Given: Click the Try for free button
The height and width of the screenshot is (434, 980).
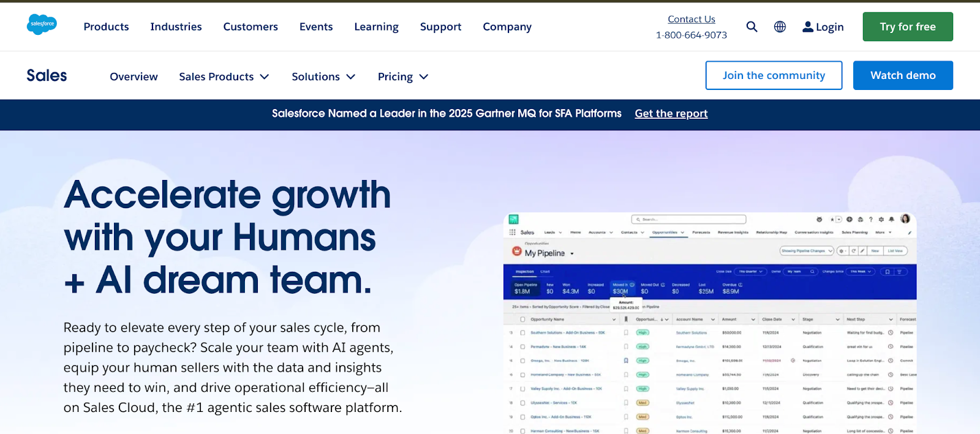Looking at the screenshot, I should click(x=908, y=26).
